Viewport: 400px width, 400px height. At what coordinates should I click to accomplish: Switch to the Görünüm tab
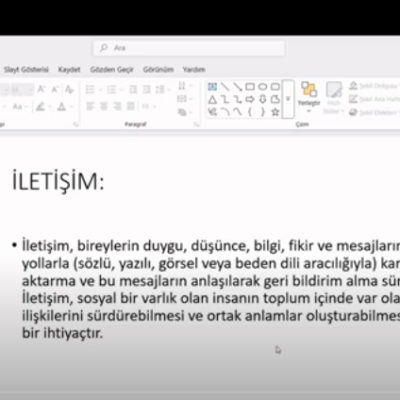coord(158,70)
